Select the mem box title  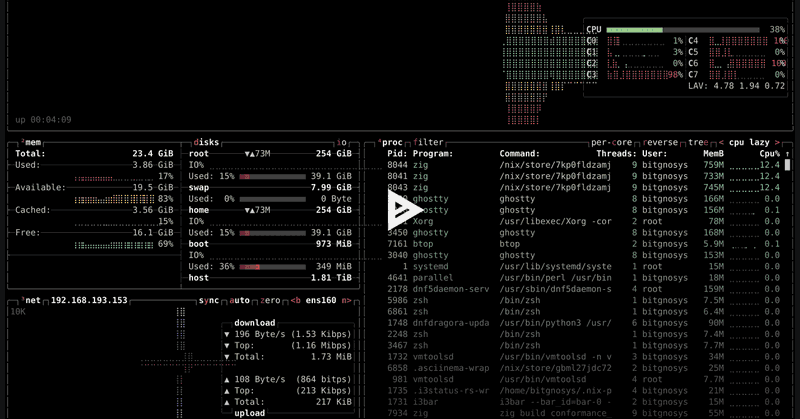click(x=30, y=142)
